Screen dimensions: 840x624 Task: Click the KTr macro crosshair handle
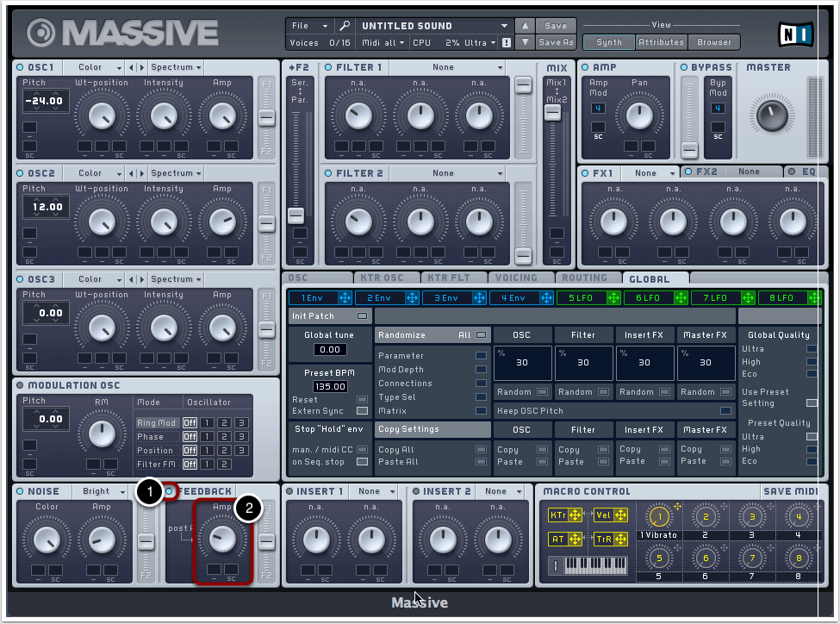[x=574, y=515]
